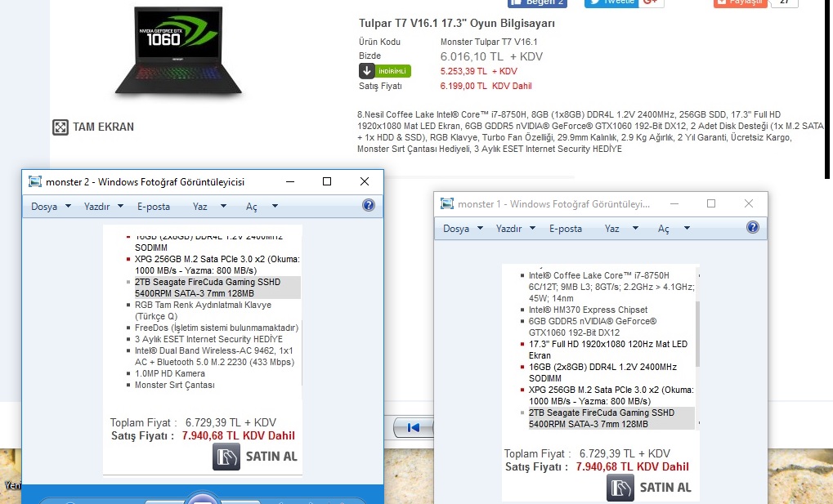The width and height of the screenshot is (833, 504).
Task: Click the product description paragraph on webpage
Action: [590, 132]
